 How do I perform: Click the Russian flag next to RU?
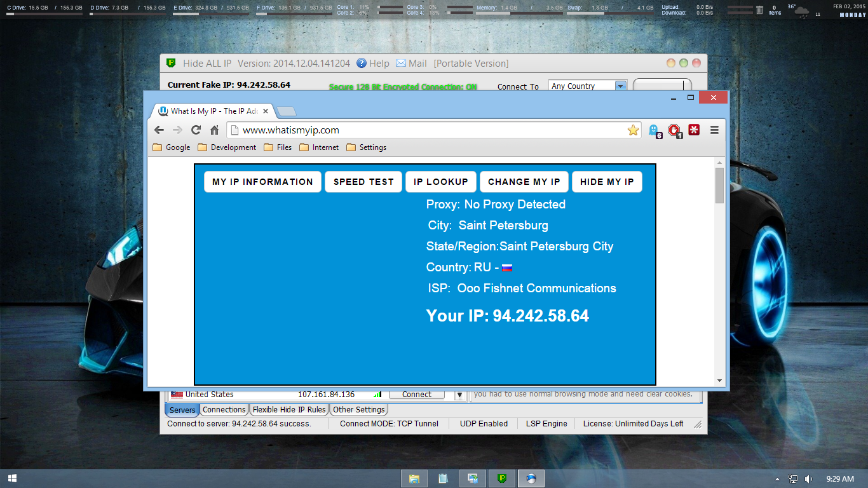tap(506, 268)
